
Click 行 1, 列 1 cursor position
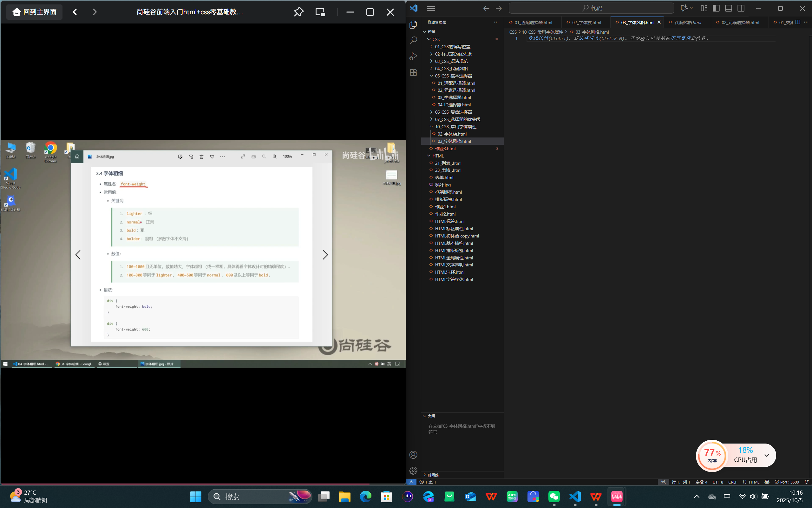[x=680, y=482]
